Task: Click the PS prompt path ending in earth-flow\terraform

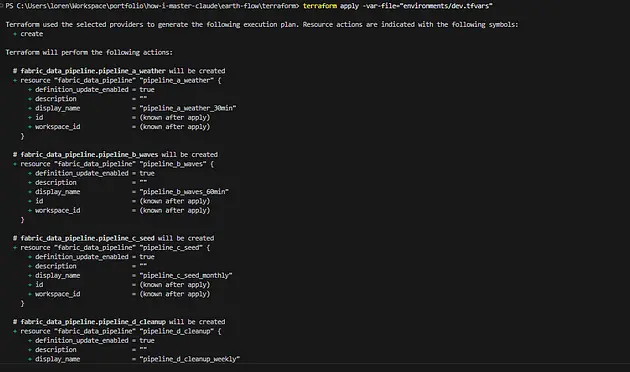Action: [152, 6]
